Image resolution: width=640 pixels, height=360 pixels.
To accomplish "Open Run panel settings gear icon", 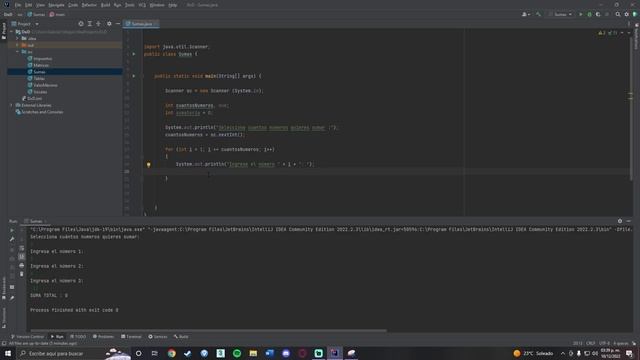I will 620,221.
